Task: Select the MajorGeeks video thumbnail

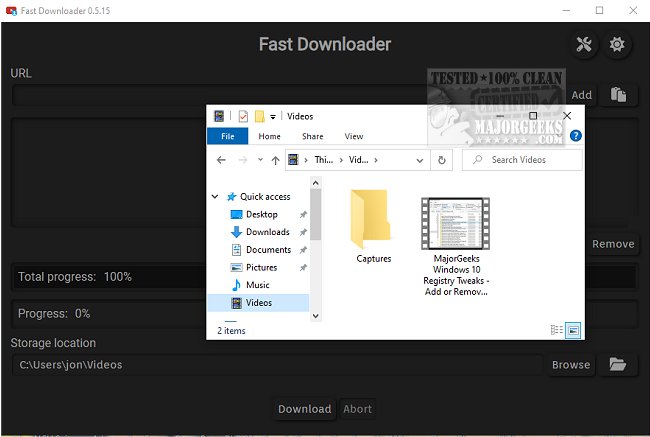Action: (455, 222)
